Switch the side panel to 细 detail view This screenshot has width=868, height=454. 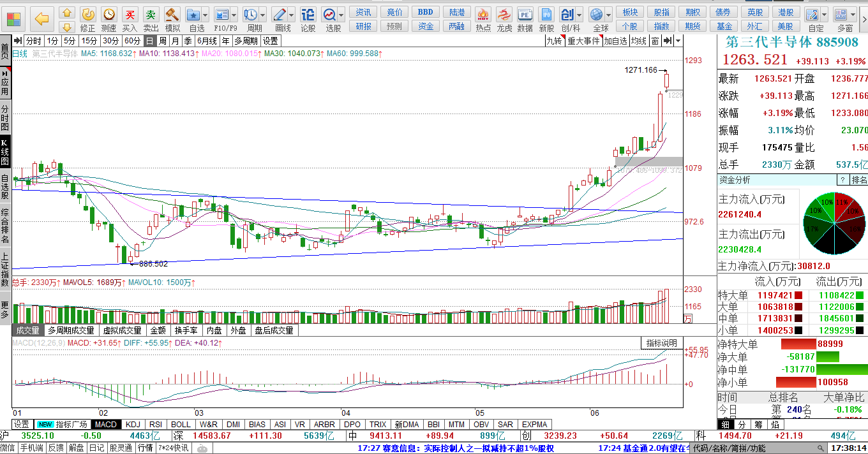tap(726, 424)
